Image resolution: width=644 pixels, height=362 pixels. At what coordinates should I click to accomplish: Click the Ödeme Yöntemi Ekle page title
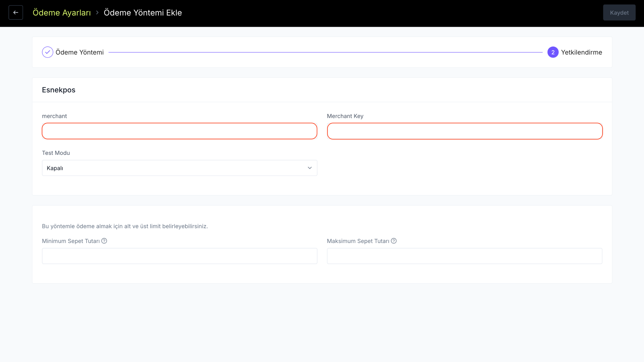[x=143, y=13]
